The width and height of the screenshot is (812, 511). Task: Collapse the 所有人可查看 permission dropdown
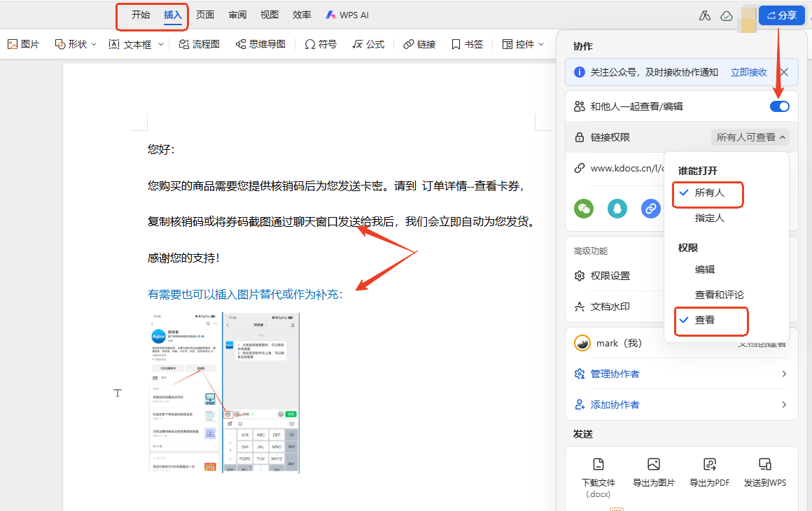pyautogui.click(x=750, y=137)
